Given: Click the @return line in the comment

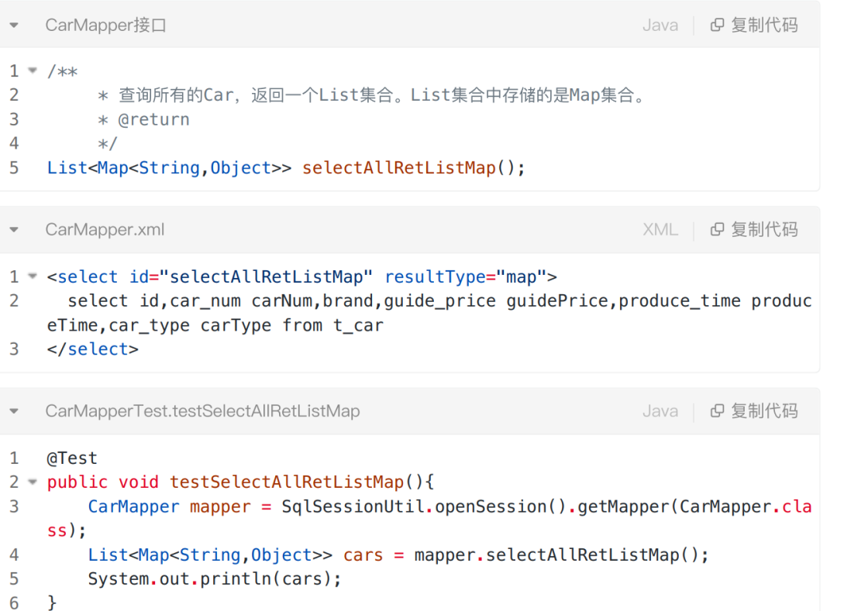Looking at the screenshot, I should (x=153, y=119).
